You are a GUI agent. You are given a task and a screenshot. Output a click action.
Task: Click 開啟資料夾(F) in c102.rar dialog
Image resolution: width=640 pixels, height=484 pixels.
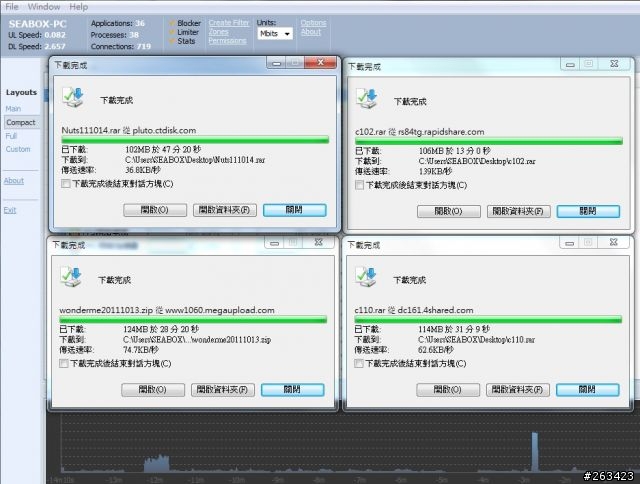point(518,211)
